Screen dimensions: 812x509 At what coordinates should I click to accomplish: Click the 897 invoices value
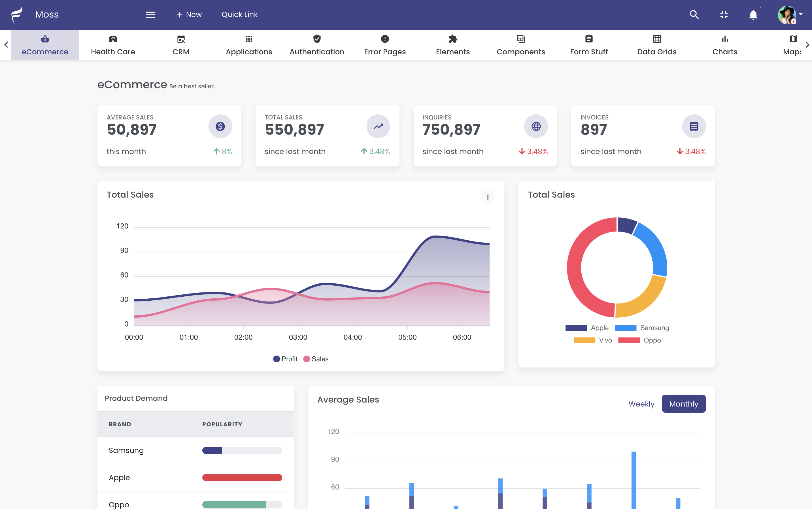click(x=594, y=130)
